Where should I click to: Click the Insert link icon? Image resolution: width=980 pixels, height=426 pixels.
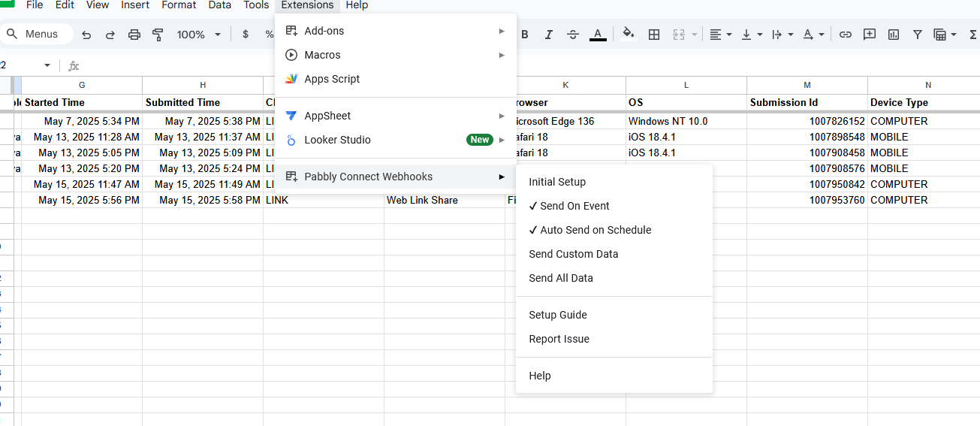[x=846, y=35]
